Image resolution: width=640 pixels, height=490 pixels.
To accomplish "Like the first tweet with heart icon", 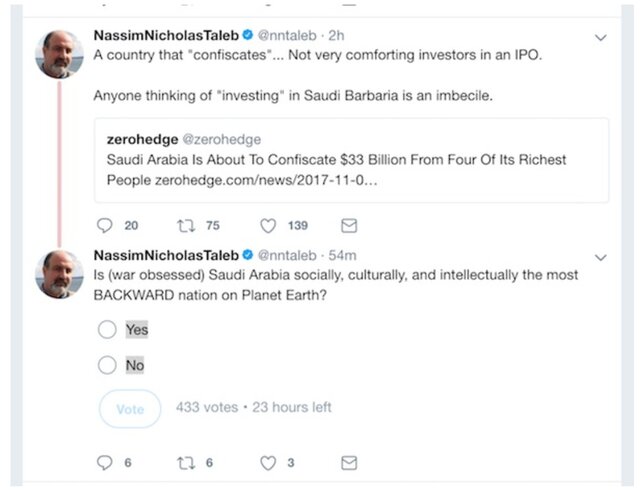I will 268,226.
